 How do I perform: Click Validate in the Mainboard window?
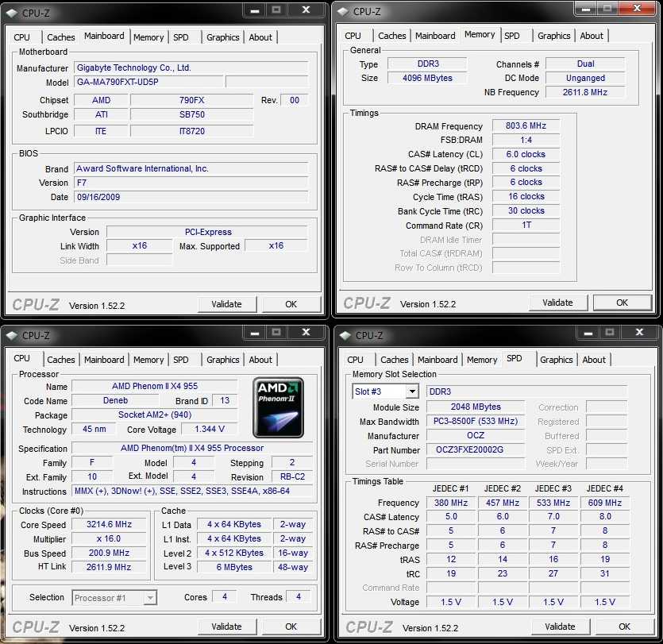[226, 304]
